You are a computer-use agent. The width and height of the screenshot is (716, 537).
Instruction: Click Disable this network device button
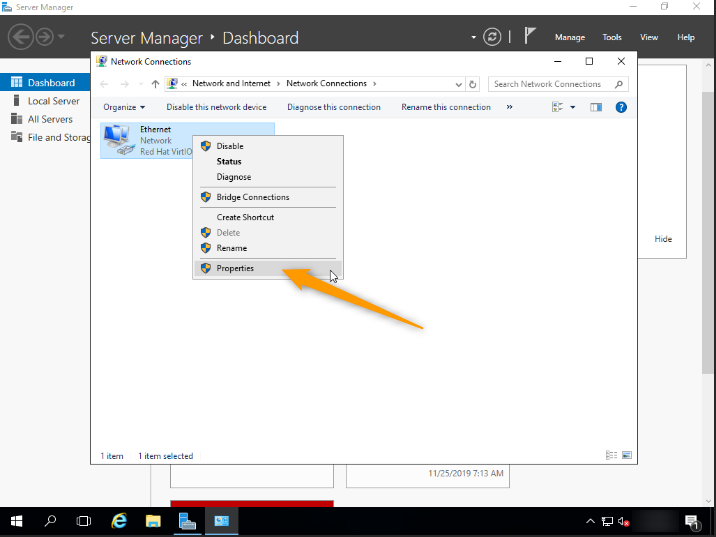click(216, 107)
